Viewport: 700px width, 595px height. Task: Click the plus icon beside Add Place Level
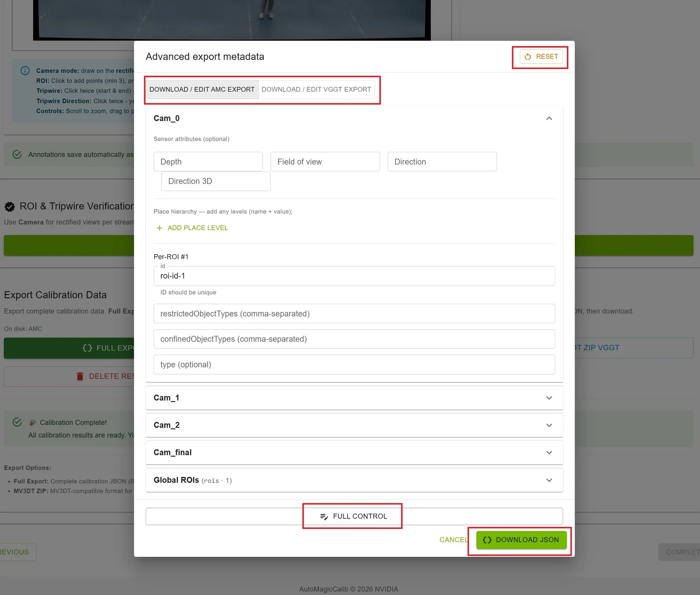[x=159, y=228]
